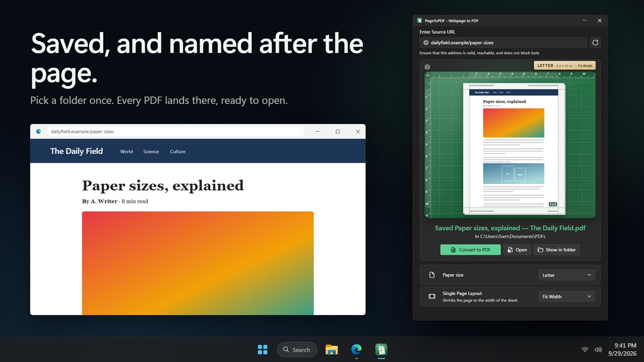Viewport: 644px width, 362px height.
Task: Open PageToPDF from the taskbar
Action: (381, 349)
